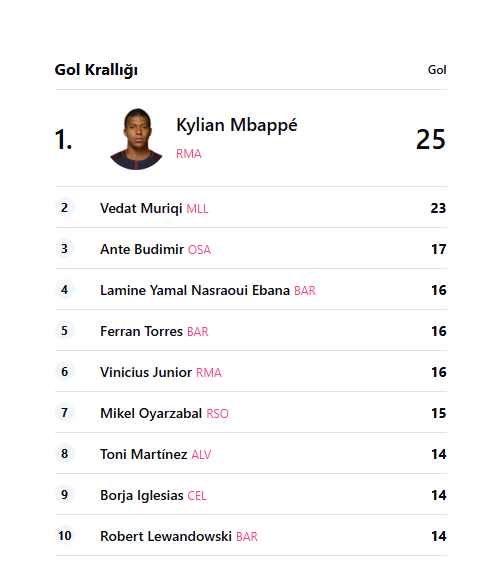Click the top scorer's player photo

point(136,139)
